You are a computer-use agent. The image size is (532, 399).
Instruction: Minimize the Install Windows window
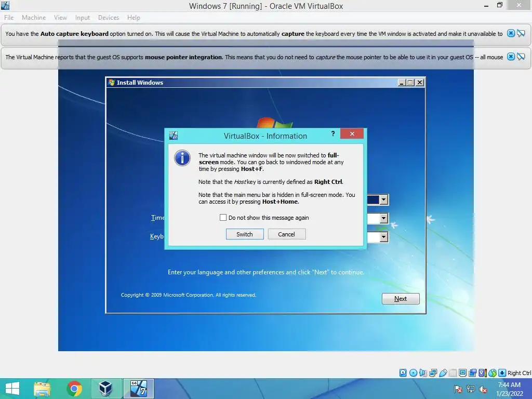pyautogui.click(x=402, y=83)
